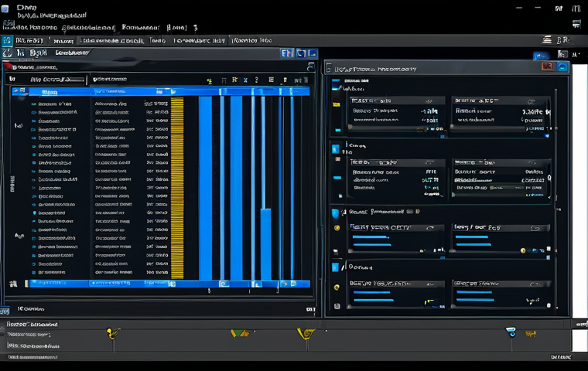Click the blue timeline marker near the right end
The height and width of the screenshot is (371, 588).
[x=511, y=332]
